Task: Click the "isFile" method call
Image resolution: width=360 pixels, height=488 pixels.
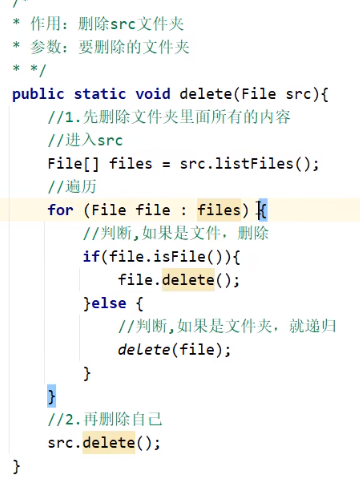Action: [179, 257]
